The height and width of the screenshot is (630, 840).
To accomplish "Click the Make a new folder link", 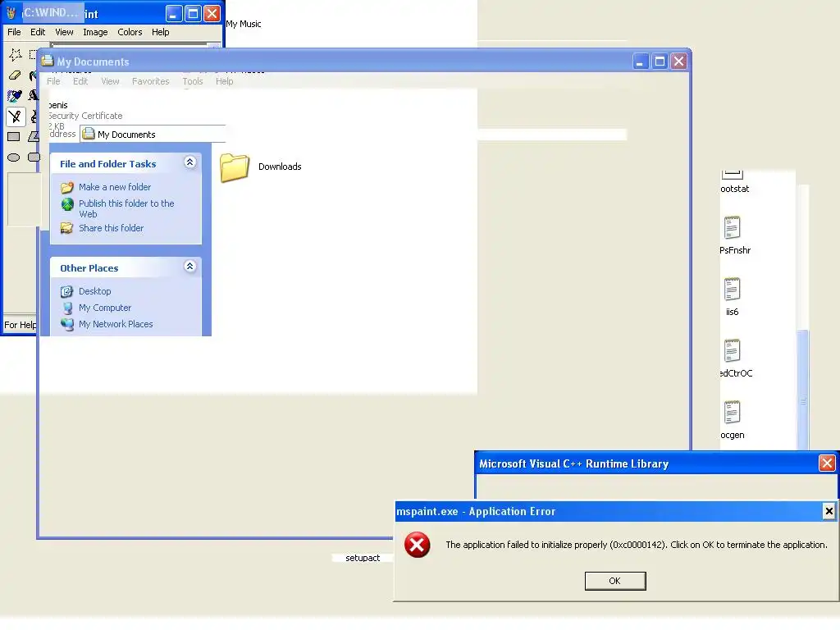I will (115, 187).
